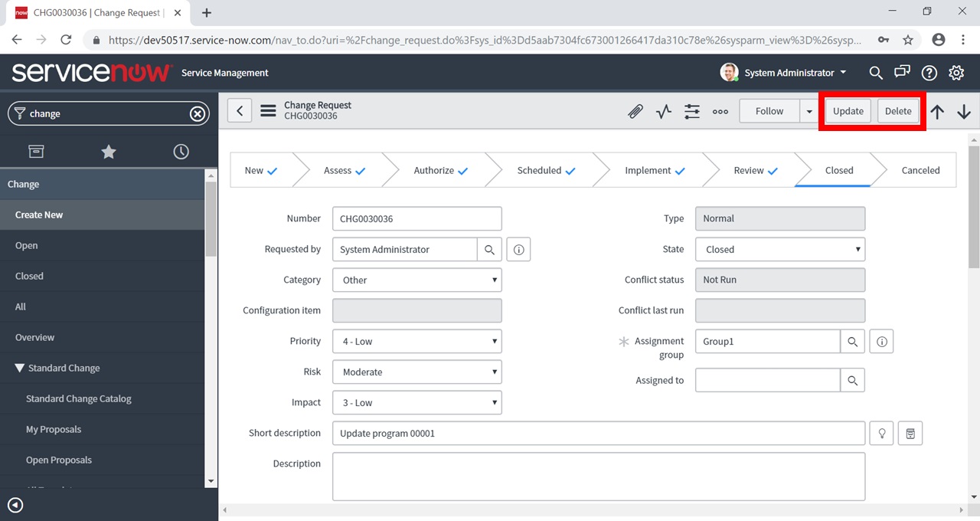The width and height of the screenshot is (980, 521).
Task: Click the personalize form sliders icon
Action: click(x=692, y=112)
